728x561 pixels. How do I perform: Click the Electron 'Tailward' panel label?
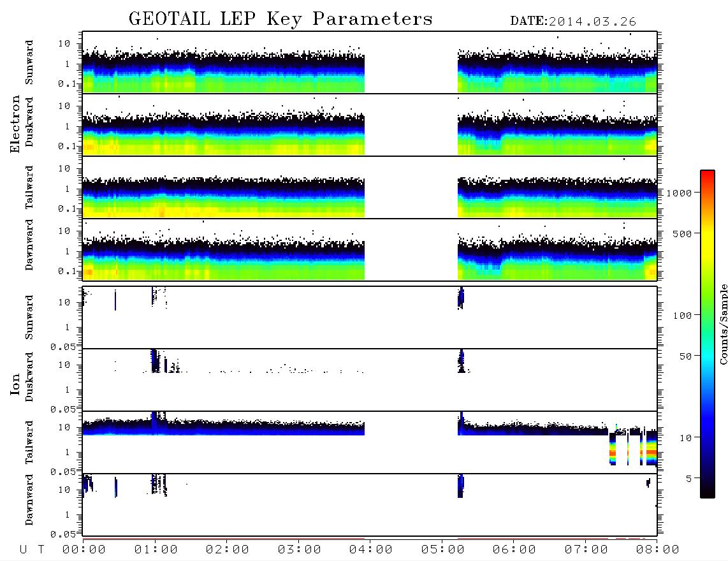pos(29,187)
